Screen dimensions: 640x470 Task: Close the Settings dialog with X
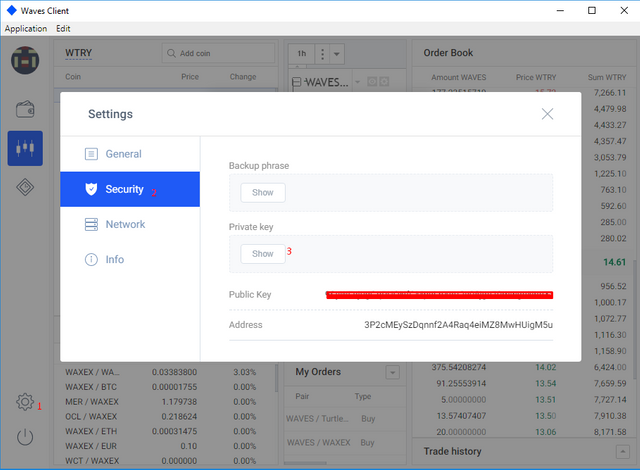(x=547, y=114)
